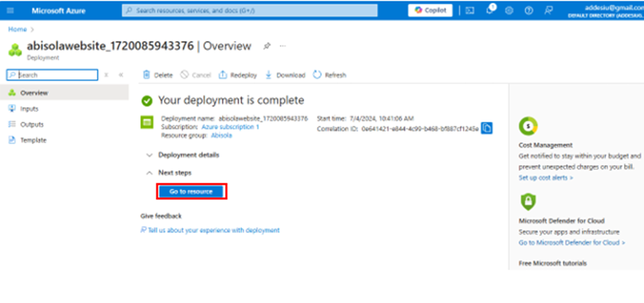Click the Copilot button

coord(430,11)
